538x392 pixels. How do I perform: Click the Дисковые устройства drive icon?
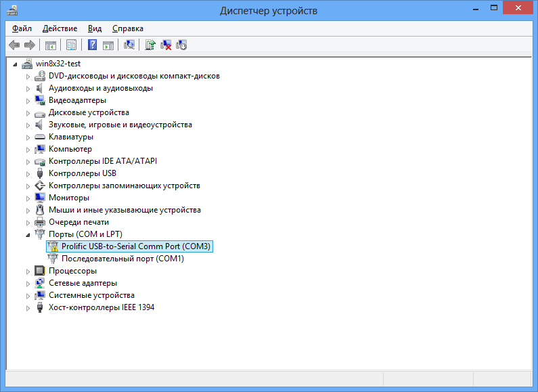point(40,114)
